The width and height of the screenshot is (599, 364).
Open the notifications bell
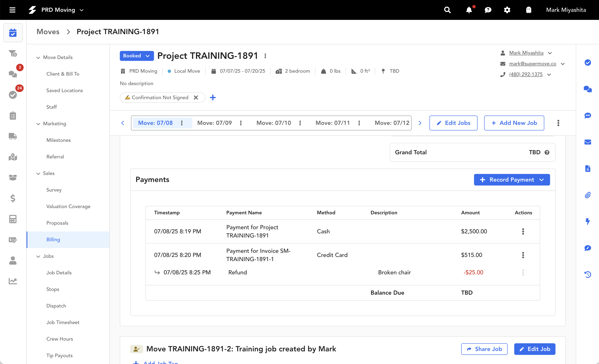coord(469,10)
